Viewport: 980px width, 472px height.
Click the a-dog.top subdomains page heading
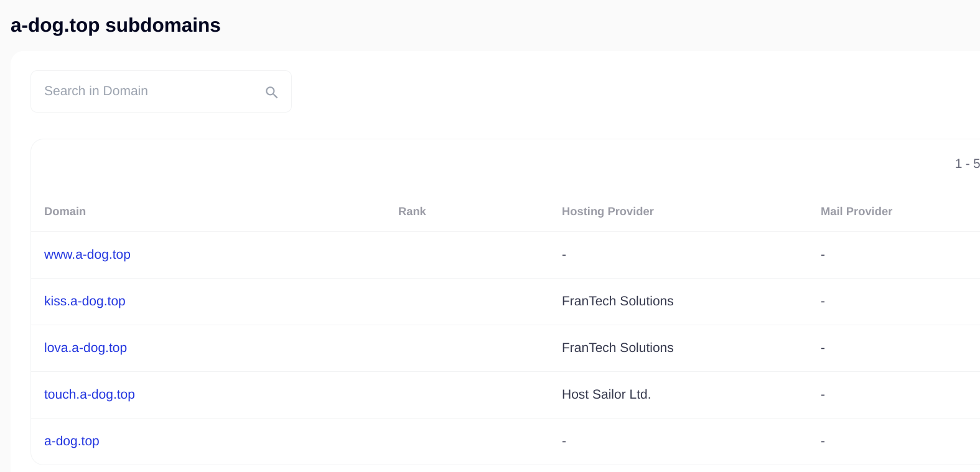(115, 25)
